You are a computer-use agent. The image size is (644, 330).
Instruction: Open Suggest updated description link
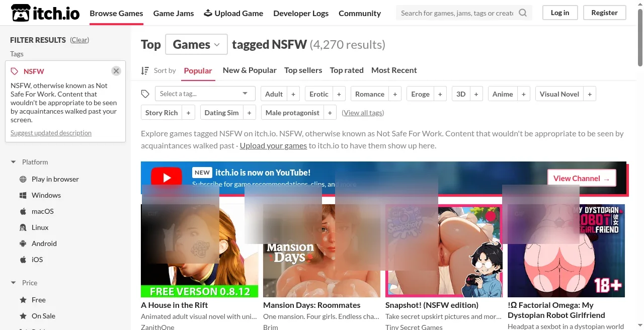point(51,133)
